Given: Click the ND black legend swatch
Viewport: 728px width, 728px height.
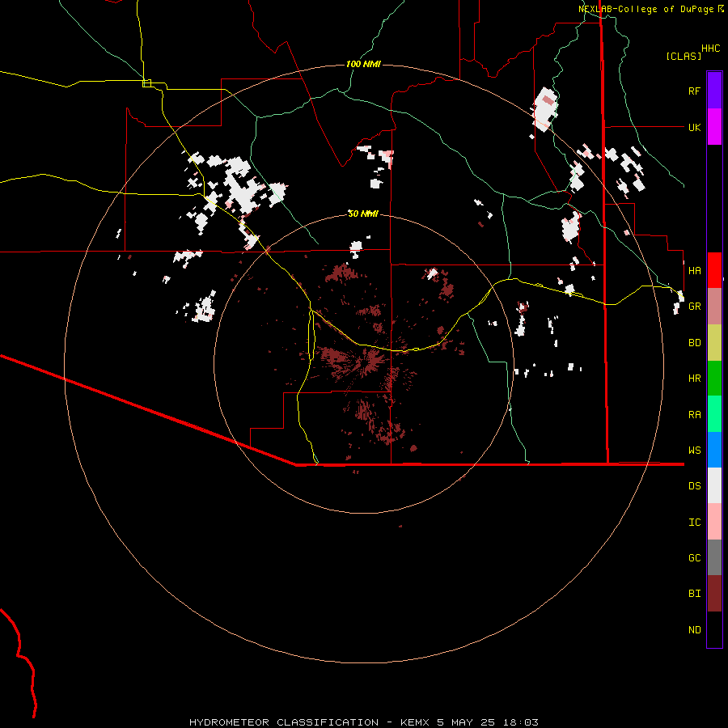Looking at the screenshot, I should (x=714, y=629).
